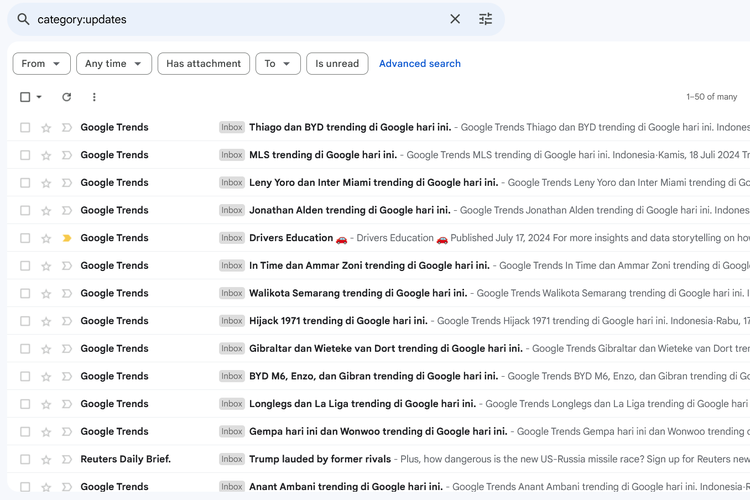Select the Walikota Semarang email checkbox
The image size is (750, 500).
pyautogui.click(x=25, y=293)
